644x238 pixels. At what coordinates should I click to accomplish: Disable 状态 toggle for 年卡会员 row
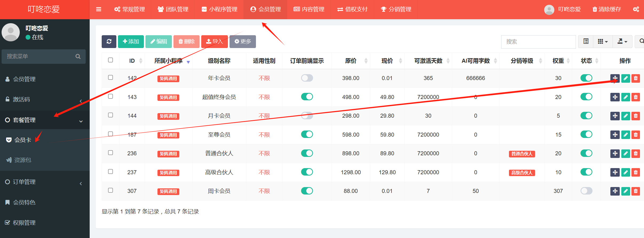[586, 78]
